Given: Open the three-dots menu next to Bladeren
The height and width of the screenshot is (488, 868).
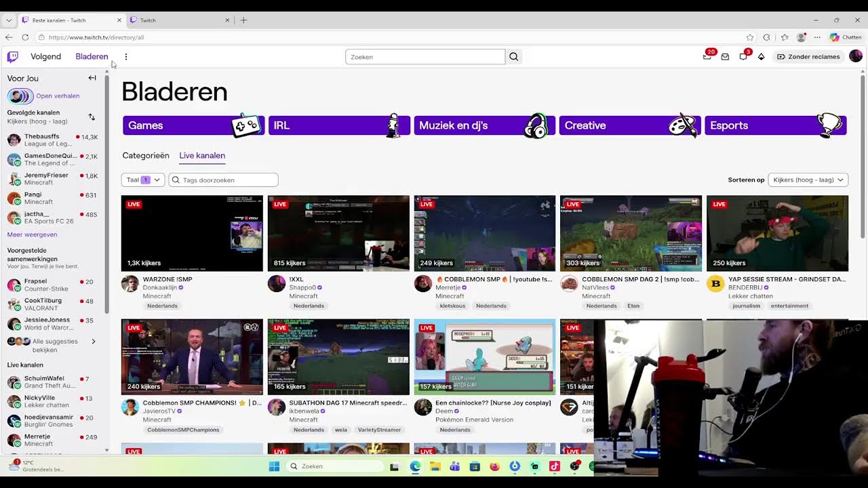Looking at the screenshot, I should [125, 57].
